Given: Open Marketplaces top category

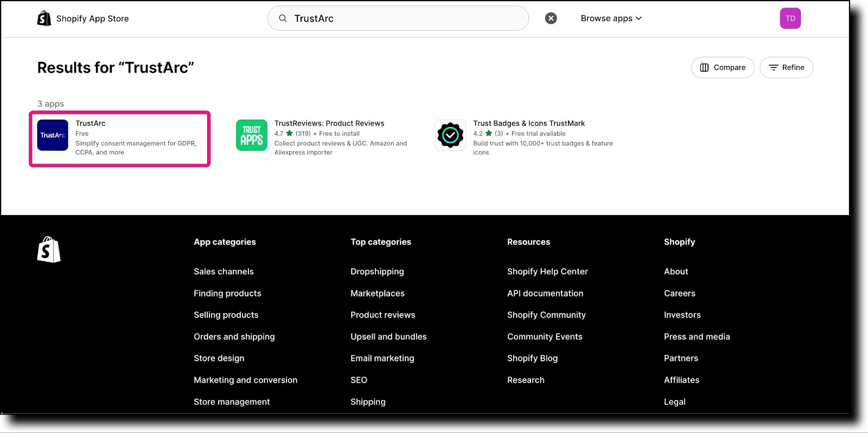Looking at the screenshot, I should (378, 293).
